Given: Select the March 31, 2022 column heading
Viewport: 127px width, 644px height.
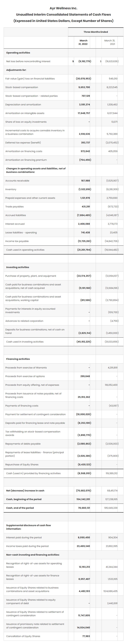Looking at the screenshot, I should coord(83,42).
